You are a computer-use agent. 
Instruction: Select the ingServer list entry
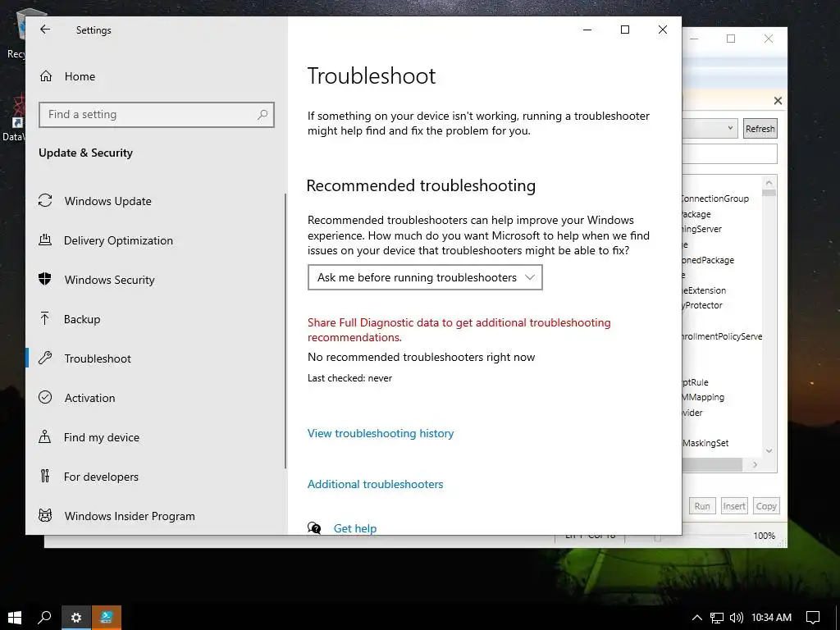point(702,229)
